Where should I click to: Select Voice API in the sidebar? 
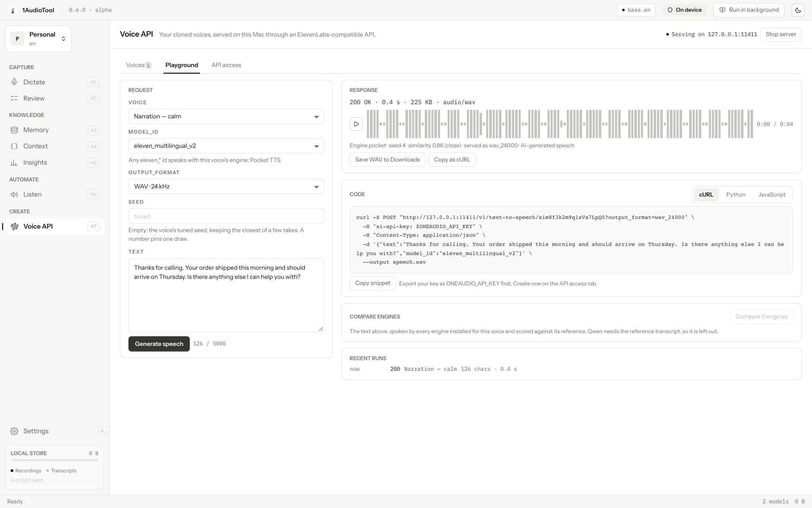click(54, 227)
